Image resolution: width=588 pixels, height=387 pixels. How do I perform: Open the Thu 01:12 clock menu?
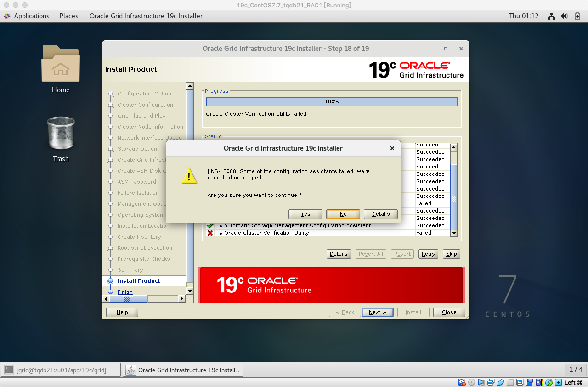(524, 16)
